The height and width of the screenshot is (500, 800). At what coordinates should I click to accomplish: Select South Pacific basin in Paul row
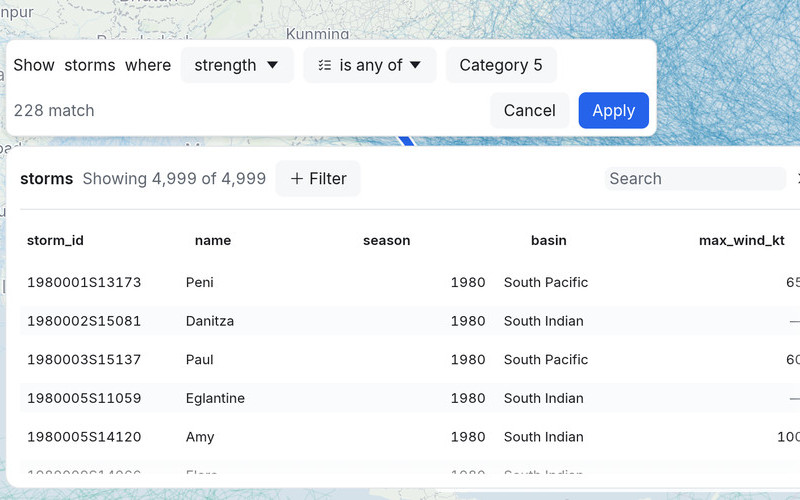tap(546, 360)
